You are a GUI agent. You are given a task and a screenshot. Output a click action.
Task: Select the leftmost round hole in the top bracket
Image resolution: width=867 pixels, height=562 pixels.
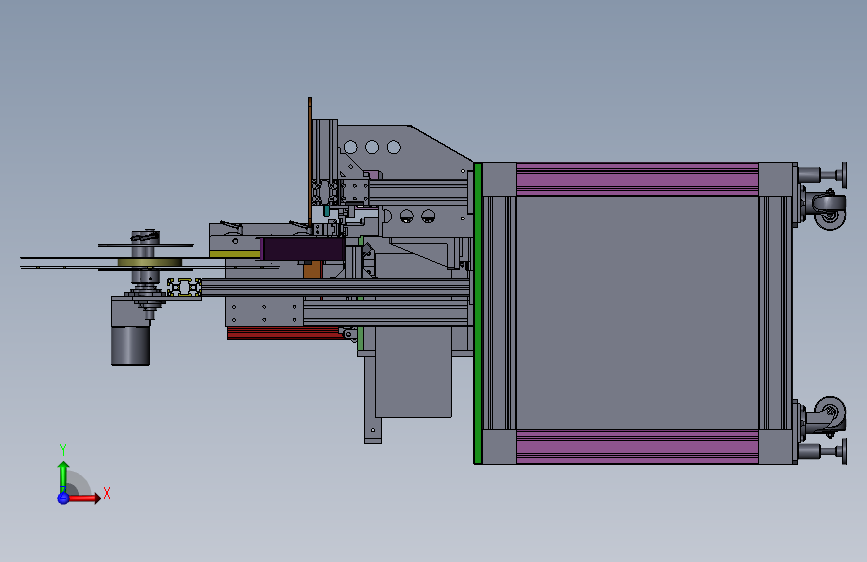[x=350, y=147]
